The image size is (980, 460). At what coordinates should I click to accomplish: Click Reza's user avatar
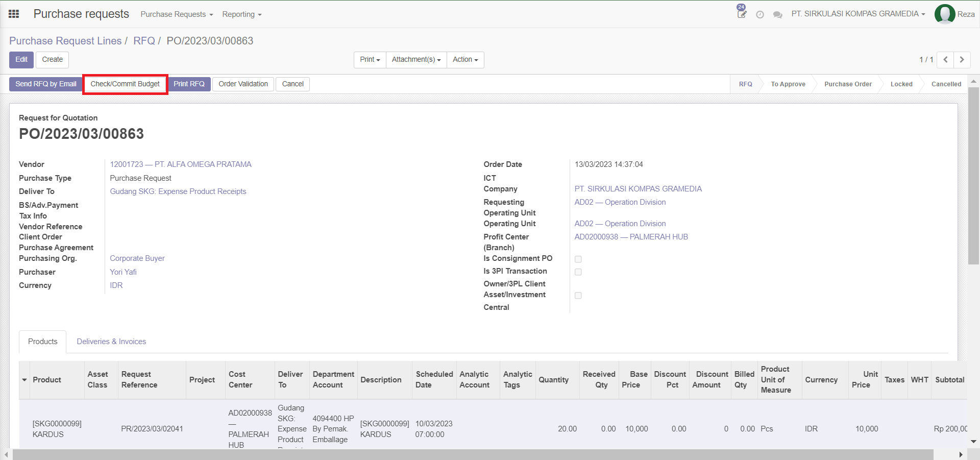[945, 14]
